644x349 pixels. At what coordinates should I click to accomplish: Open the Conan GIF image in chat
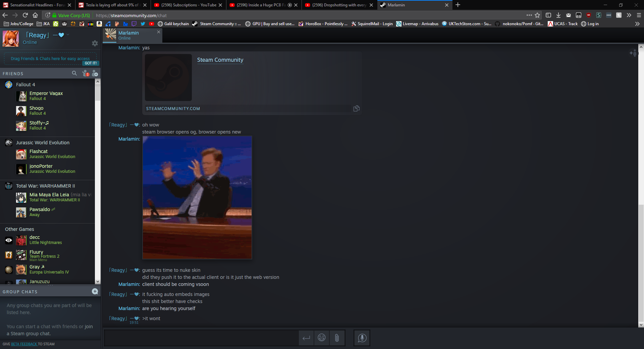(x=197, y=198)
